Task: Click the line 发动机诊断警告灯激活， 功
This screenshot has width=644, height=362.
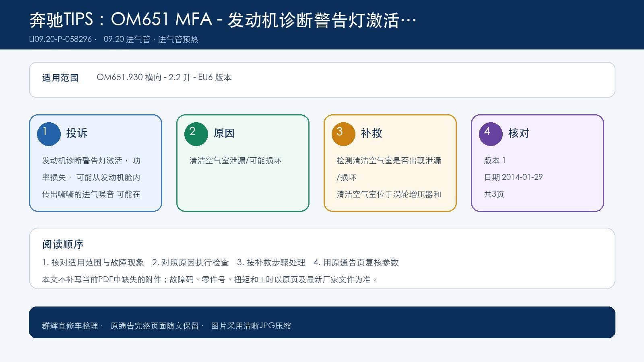Action: coord(91,160)
